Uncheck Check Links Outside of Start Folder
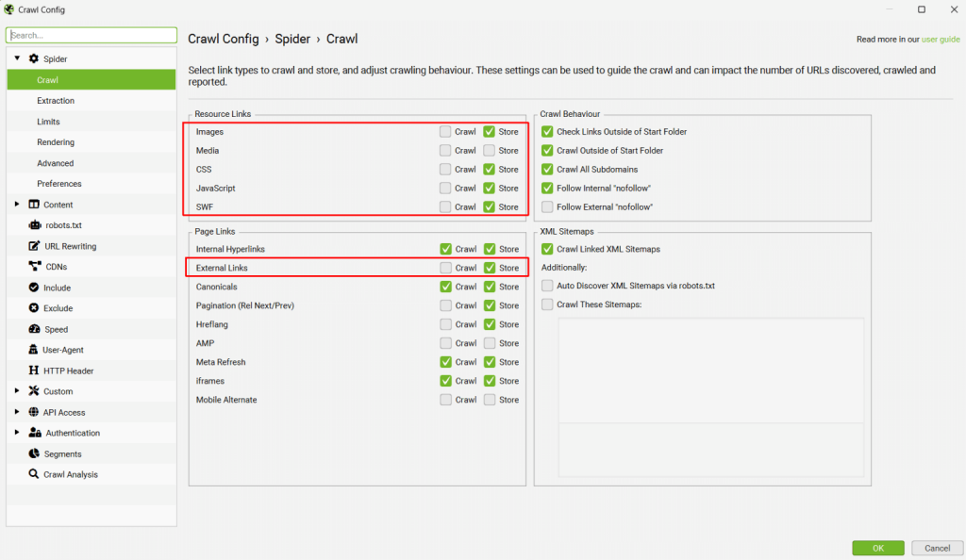966x560 pixels. tap(547, 132)
